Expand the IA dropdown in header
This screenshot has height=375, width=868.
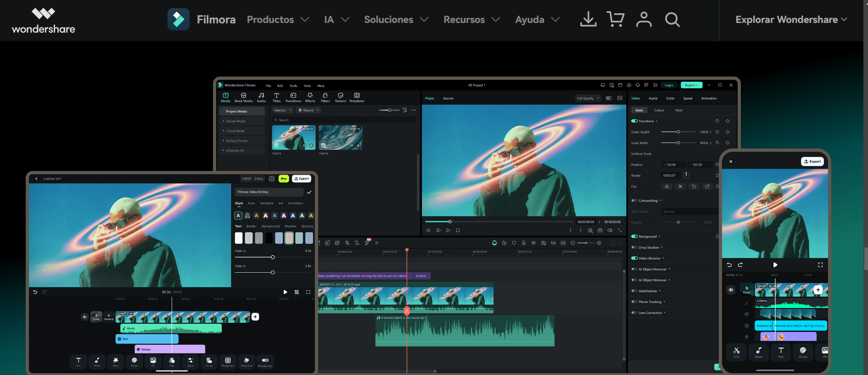[x=337, y=20]
